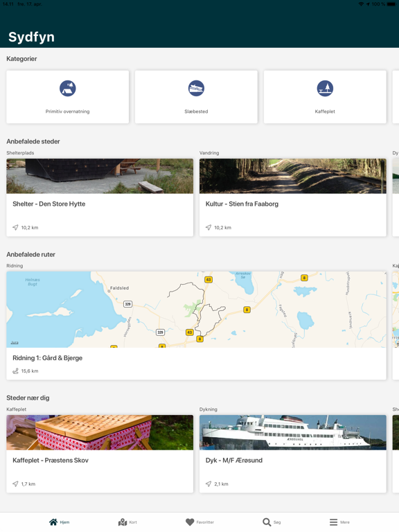The height and width of the screenshot is (532, 399).
Task: Open the Dyk - M/F Ærøsund ferry photo
Action: pyautogui.click(x=293, y=432)
